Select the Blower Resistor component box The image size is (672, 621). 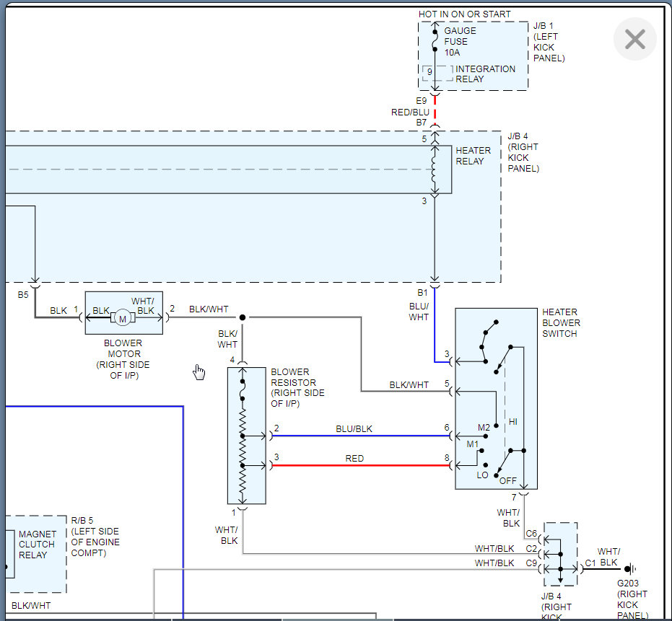[x=246, y=435]
